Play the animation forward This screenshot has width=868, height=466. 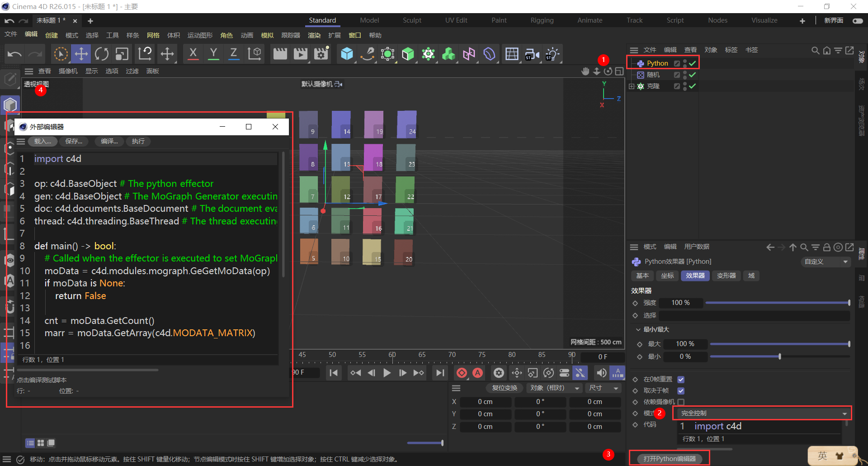387,373
